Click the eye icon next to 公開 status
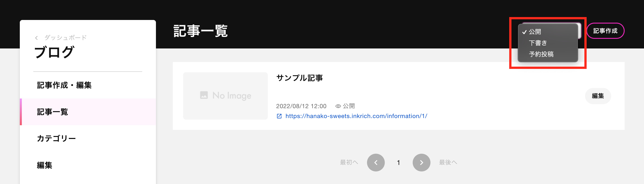The height and width of the screenshot is (184, 644). point(338,106)
